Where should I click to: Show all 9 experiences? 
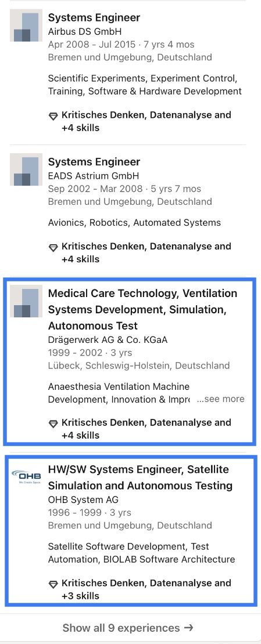tap(128, 628)
